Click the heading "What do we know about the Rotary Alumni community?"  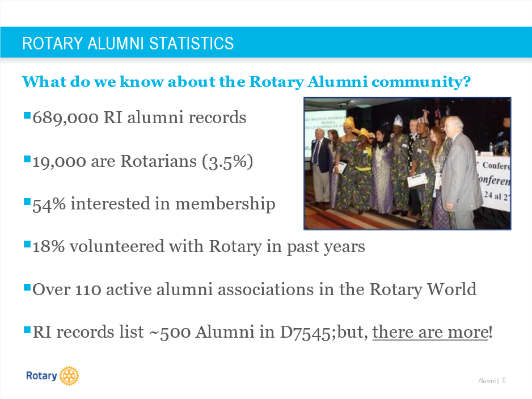click(247, 82)
